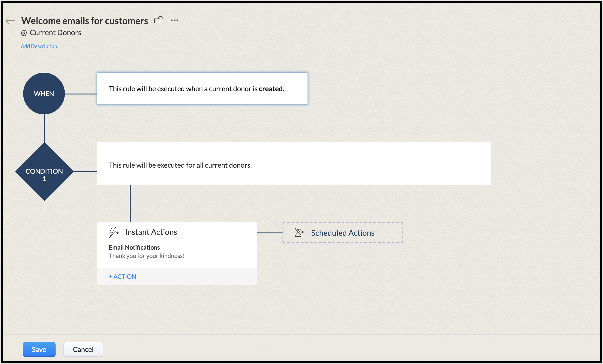603x364 pixels.
Task: Open the Thank you for your kindness email
Action: pos(146,256)
